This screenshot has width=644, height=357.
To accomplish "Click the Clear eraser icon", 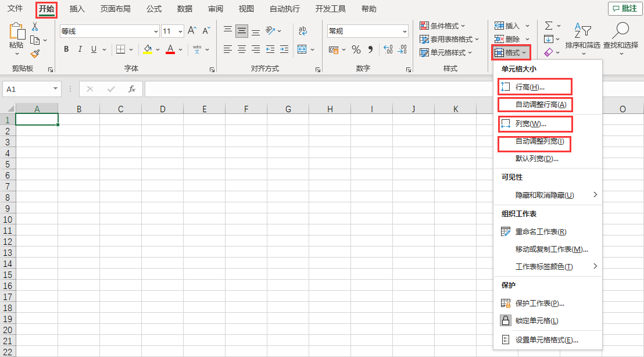I will click(x=549, y=53).
